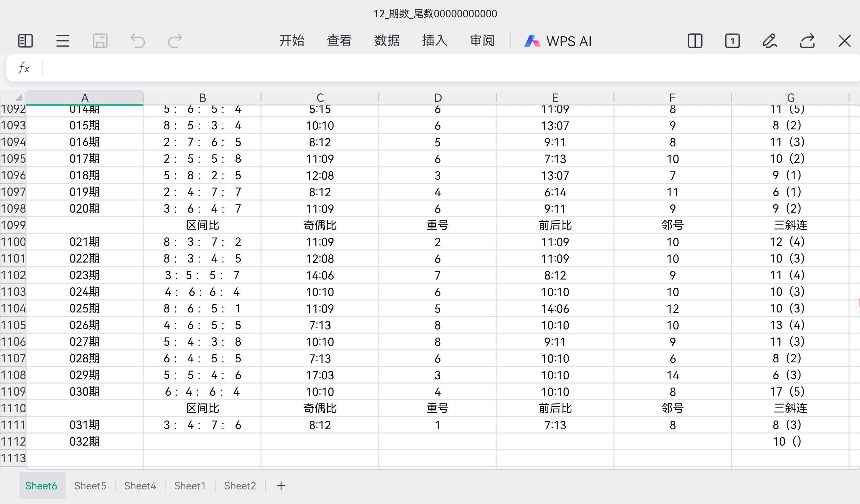
Task: Click the share export icon
Action: point(807,41)
